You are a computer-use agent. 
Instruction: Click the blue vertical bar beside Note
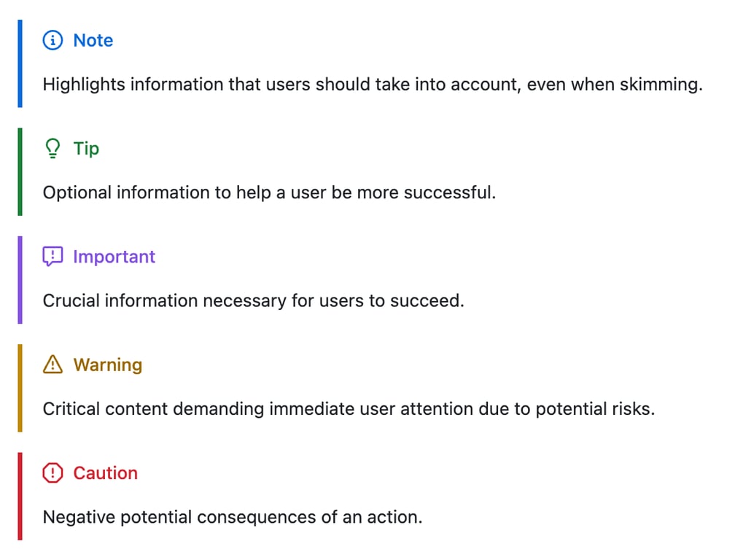[20, 63]
